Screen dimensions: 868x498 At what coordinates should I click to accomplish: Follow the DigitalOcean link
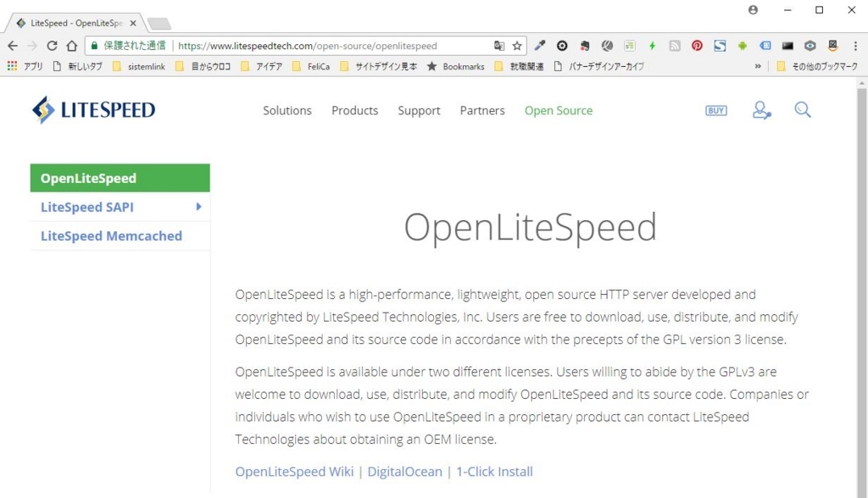pos(404,472)
